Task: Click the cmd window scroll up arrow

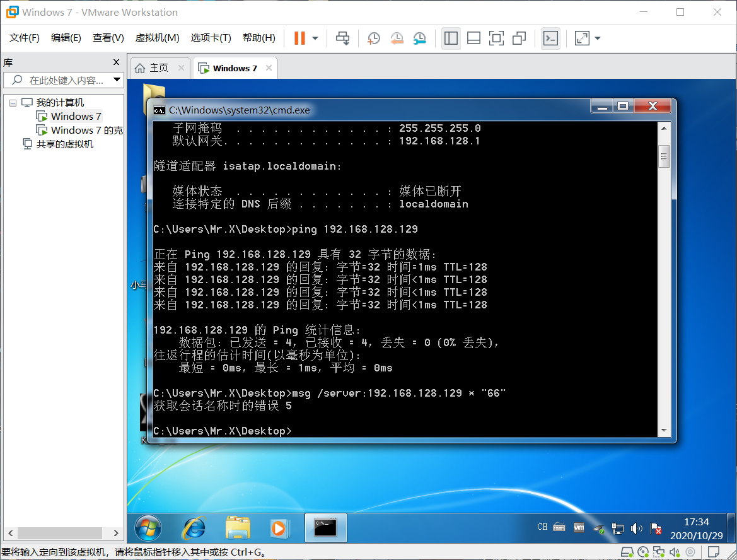Action: pyautogui.click(x=664, y=129)
